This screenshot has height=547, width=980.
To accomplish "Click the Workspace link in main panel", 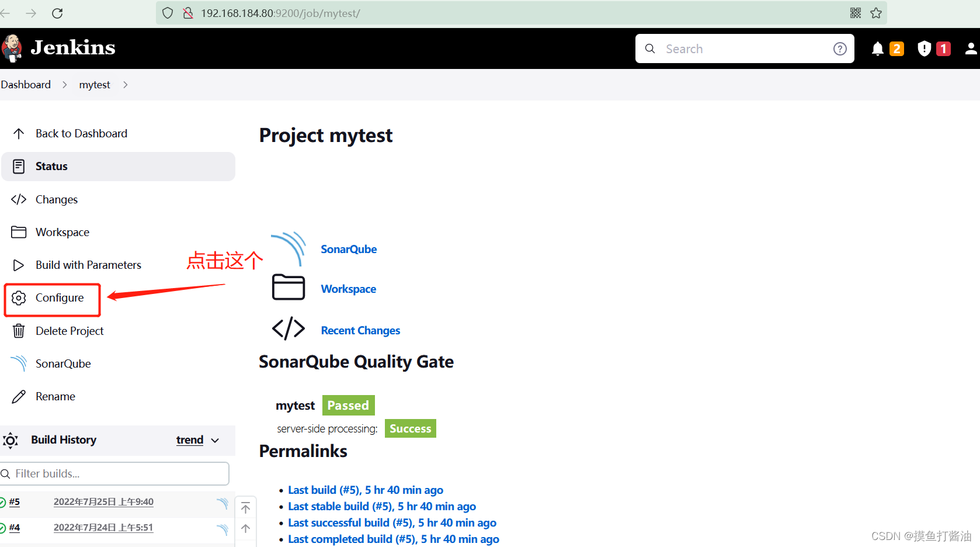I will click(x=349, y=289).
